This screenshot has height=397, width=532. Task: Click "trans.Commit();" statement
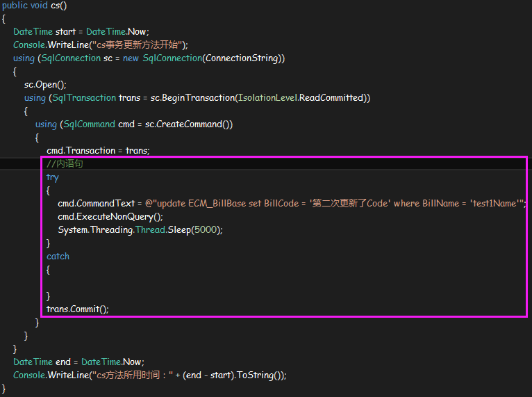pyautogui.click(x=78, y=309)
